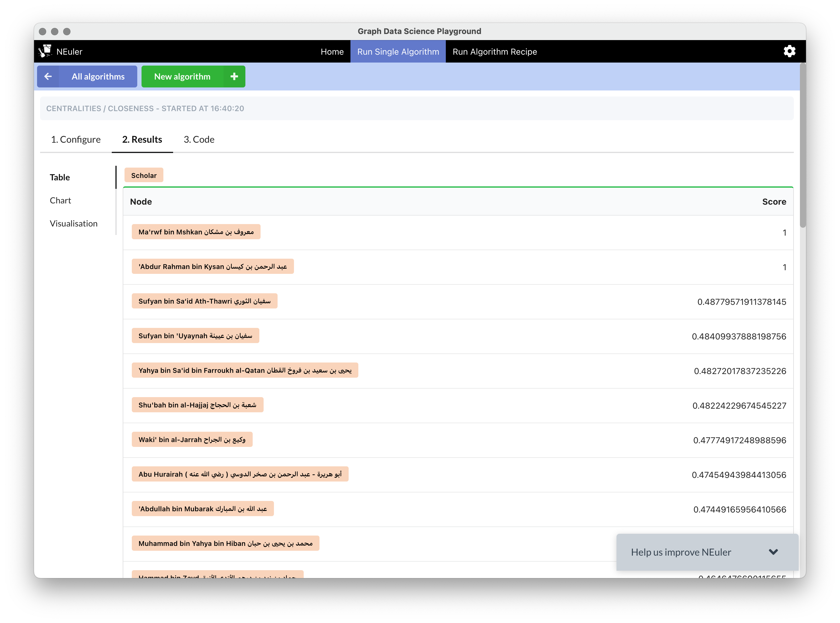Select the Sufyan bin 'Uyaynah node

tap(195, 335)
